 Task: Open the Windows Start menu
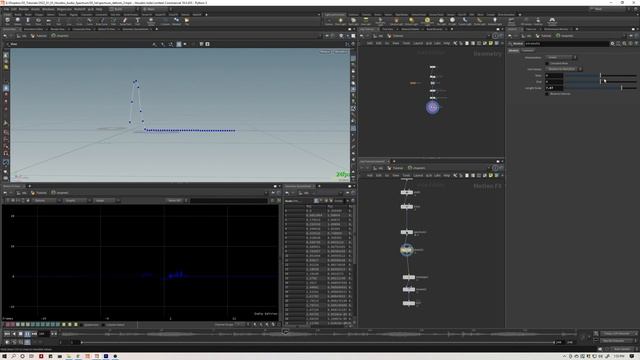(4, 356)
